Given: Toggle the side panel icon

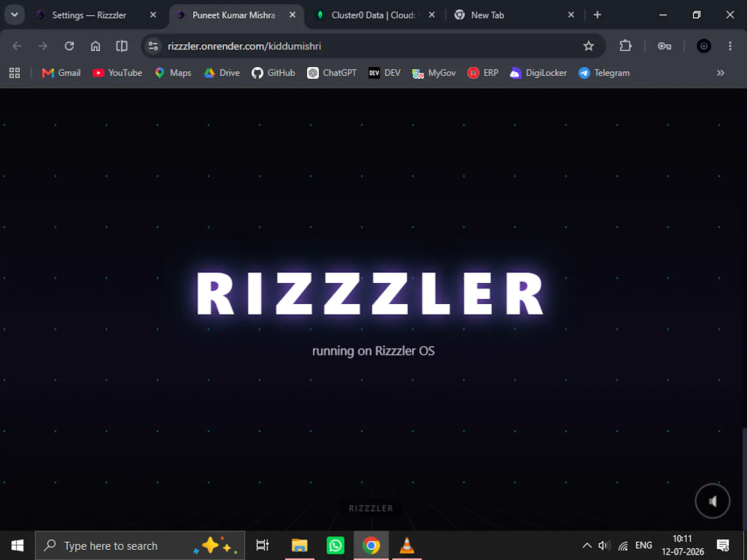Looking at the screenshot, I should tap(122, 46).
